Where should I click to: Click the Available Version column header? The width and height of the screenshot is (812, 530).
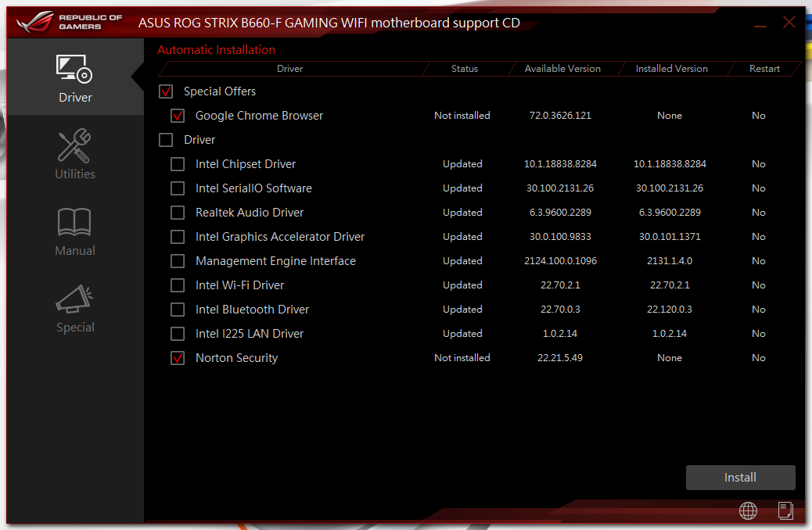(x=562, y=69)
